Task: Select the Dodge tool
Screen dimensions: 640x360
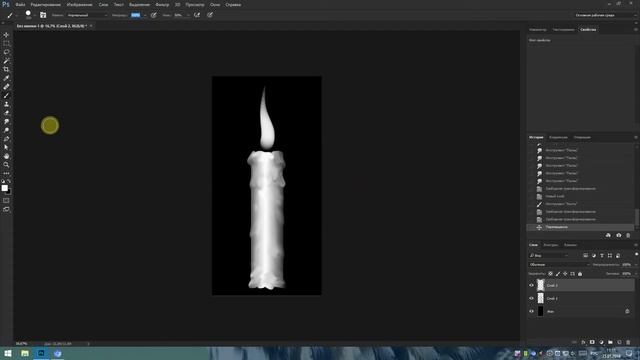Action: (x=6, y=130)
